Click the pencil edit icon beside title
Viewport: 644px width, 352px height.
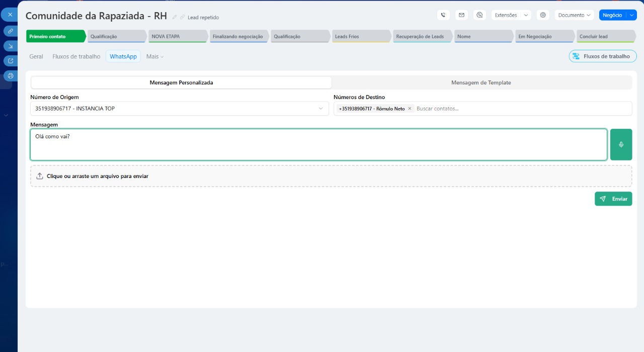[x=175, y=17]
